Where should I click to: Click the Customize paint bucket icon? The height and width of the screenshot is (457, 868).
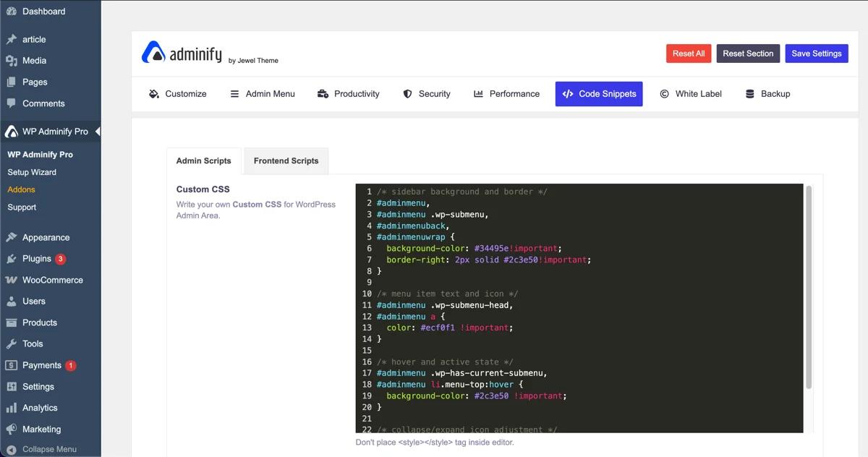(154, 94)
